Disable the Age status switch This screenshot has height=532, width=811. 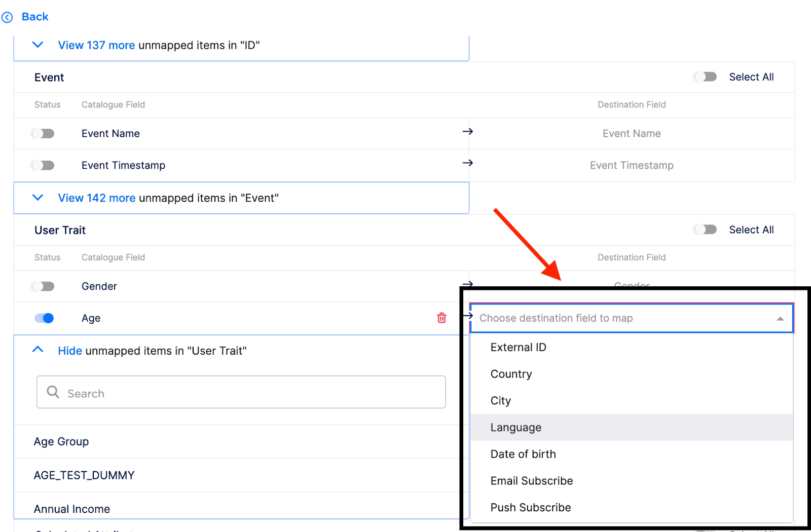pos(44,318)
